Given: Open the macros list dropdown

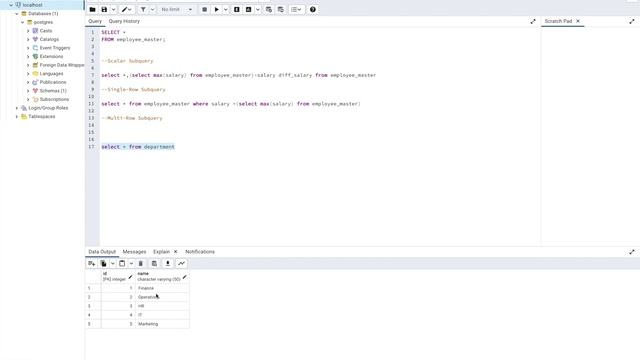Looking at the screenshot, I should click(x=296, y=9).
